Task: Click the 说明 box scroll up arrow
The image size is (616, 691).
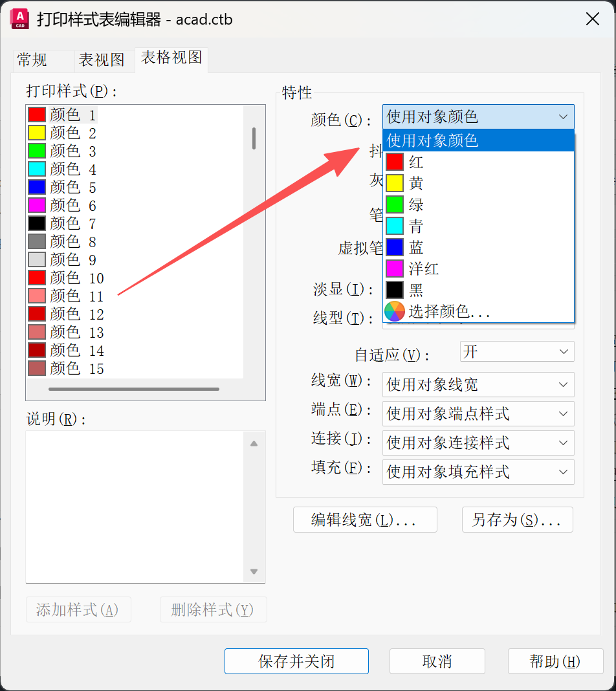Action: pos(254,444)
